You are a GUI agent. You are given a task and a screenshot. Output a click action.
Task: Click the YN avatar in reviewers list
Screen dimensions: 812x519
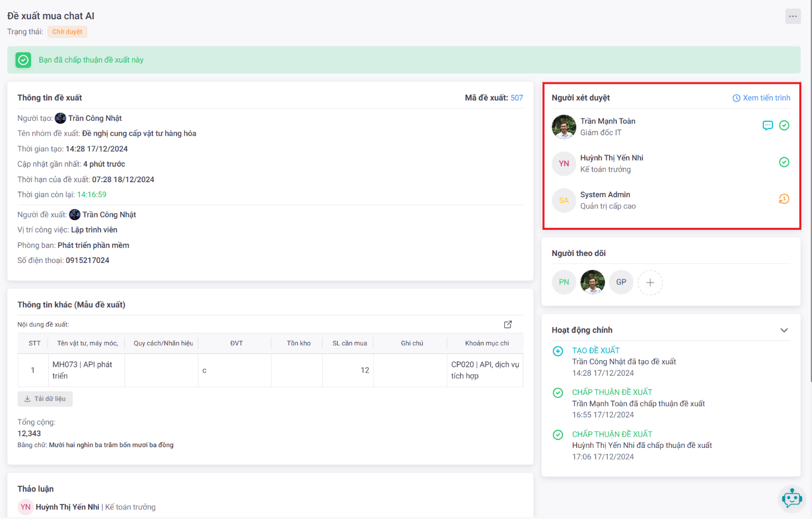pyautogui.click(x=564, y=164)
